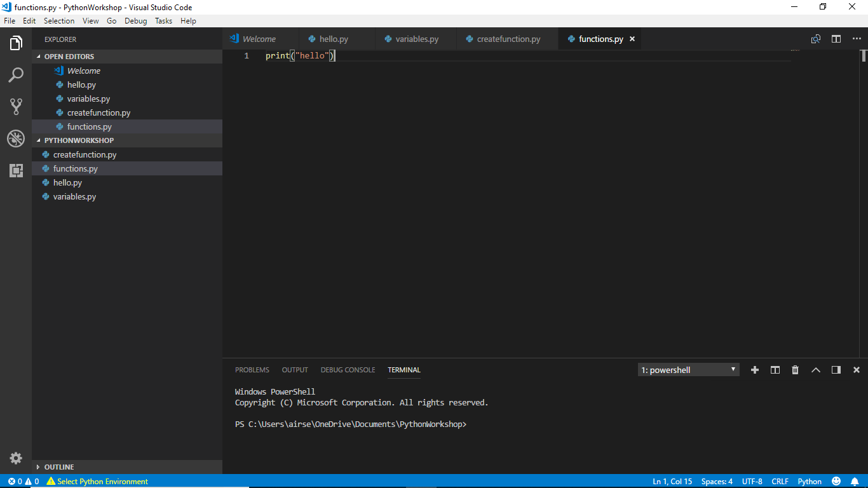Switch to the createfunction.py editor tab
The image size is (868, 488).
508,39
